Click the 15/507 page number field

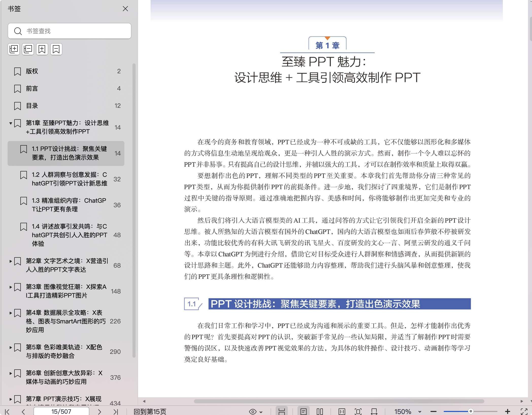coord(61,411)
